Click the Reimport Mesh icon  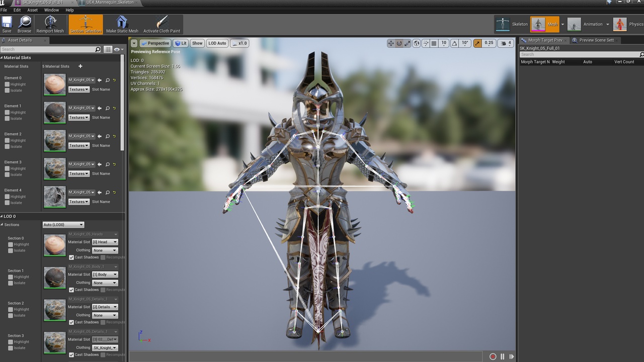(50, 24)
